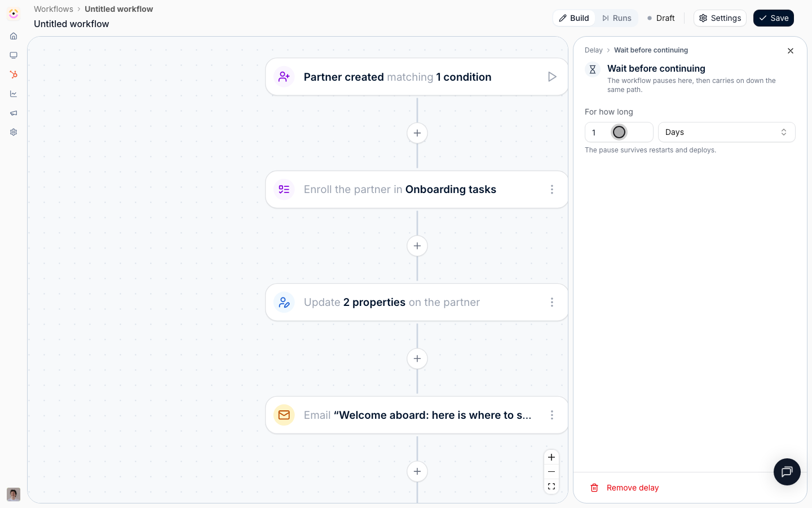Open the Days unit dropdown
Viewport: 812px width, 508px height.
click(726, 132)
